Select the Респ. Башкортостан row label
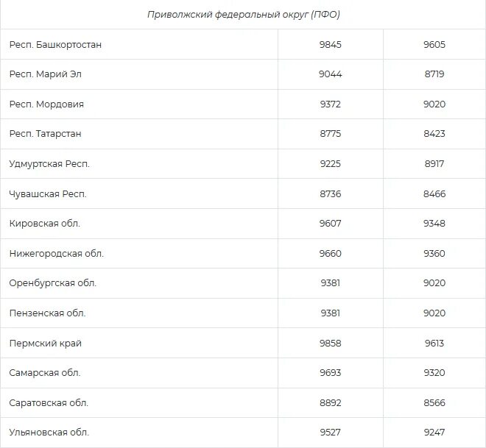This screenshot has width=486, height=448. (55, 45)
